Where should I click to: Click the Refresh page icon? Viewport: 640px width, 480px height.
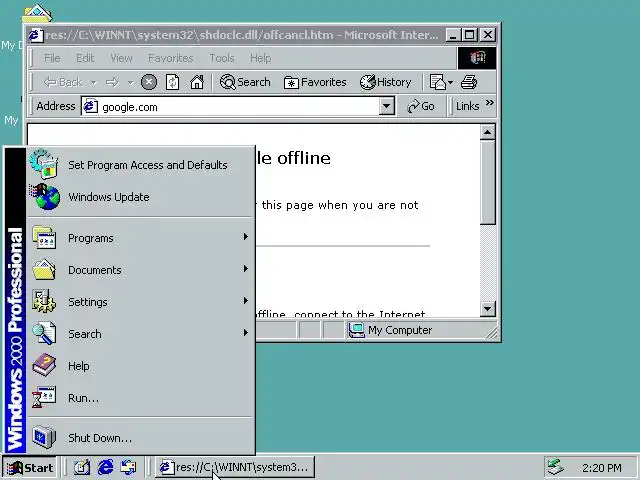tap(173, 82)
